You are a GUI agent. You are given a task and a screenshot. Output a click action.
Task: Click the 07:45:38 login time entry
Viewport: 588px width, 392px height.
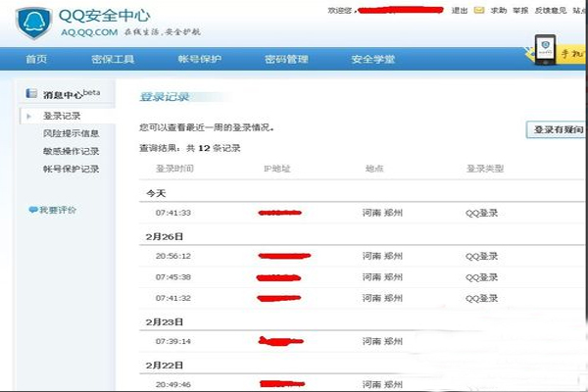click(x=173, y=276)
